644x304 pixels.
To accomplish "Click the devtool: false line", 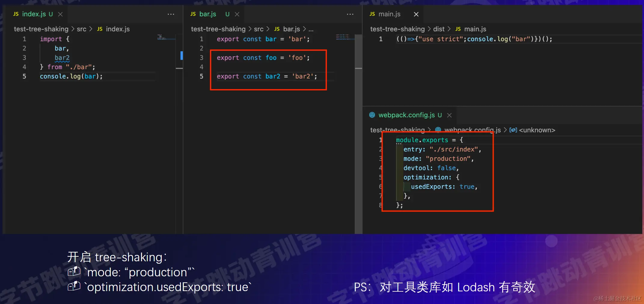I will [x=431, y=168].
